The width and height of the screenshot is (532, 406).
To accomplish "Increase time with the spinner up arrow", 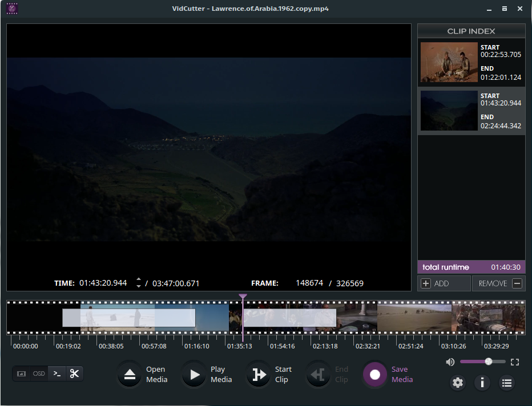I will (139, 279).
